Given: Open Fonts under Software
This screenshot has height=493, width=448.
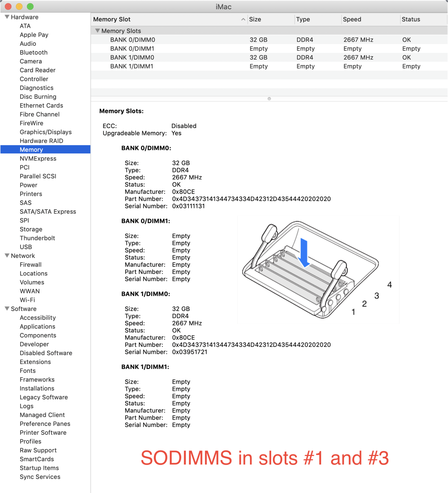Looking at the screenshot, I should pos(28,371).
